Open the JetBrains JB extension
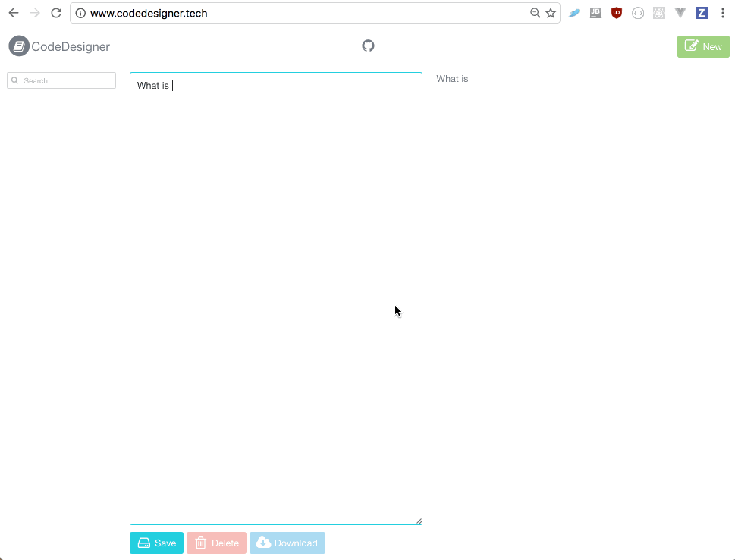 click(x=595, y=13)
